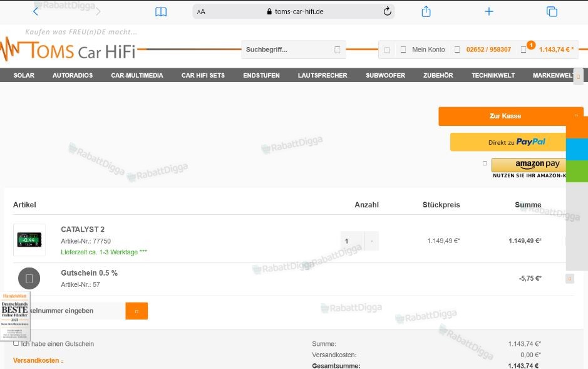Open CATALYST 2 product title link
This screenshot has height=369, width=588.
pyautogui.click(x=83, y=229)
